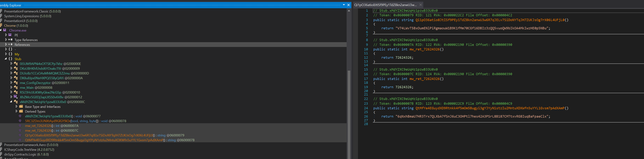The height and width of the screenshot is (159, 644).
Task: Open the Assembly Explorer panel options dropdown
Action: [344, 5]
